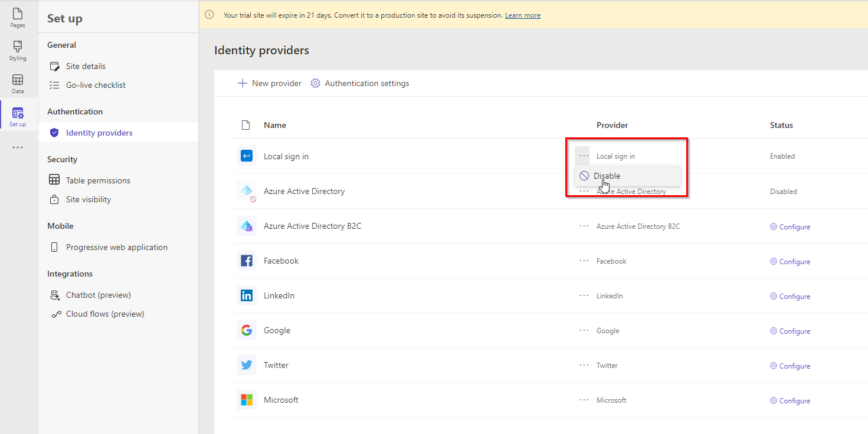This screenshot has width=868, height=434.
Task: Open Authentication settings via gear icon
Action: tap(315, 83)
